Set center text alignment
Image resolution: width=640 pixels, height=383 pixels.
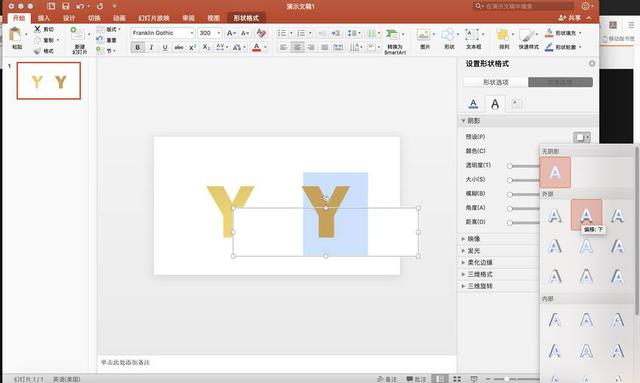[297, 47]
